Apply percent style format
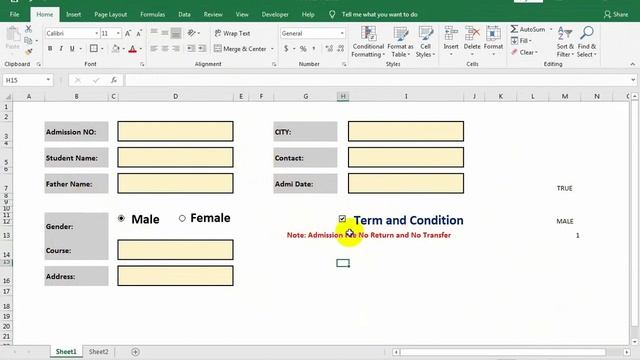The image size is (640, 360). (303, 49)
